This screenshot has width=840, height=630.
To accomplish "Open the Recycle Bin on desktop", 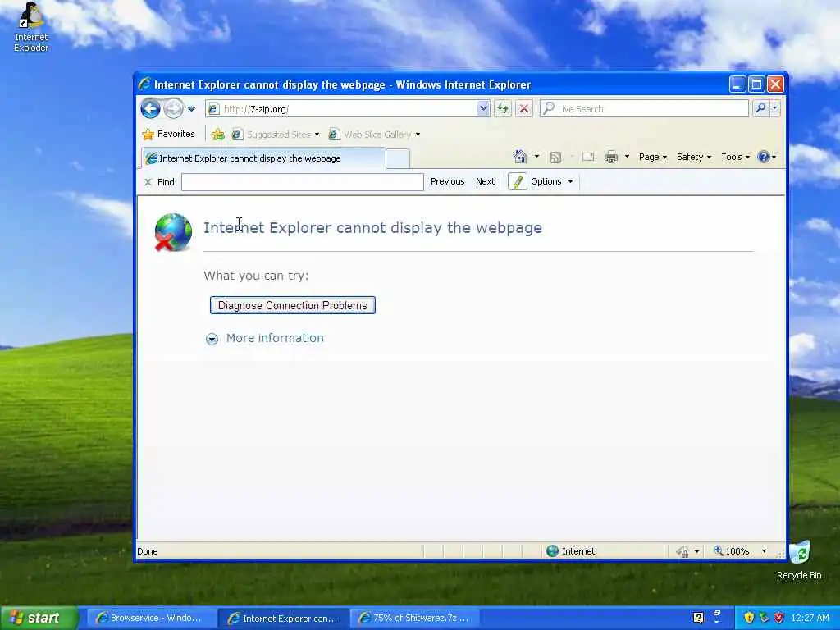I will (x=799, y=559).
